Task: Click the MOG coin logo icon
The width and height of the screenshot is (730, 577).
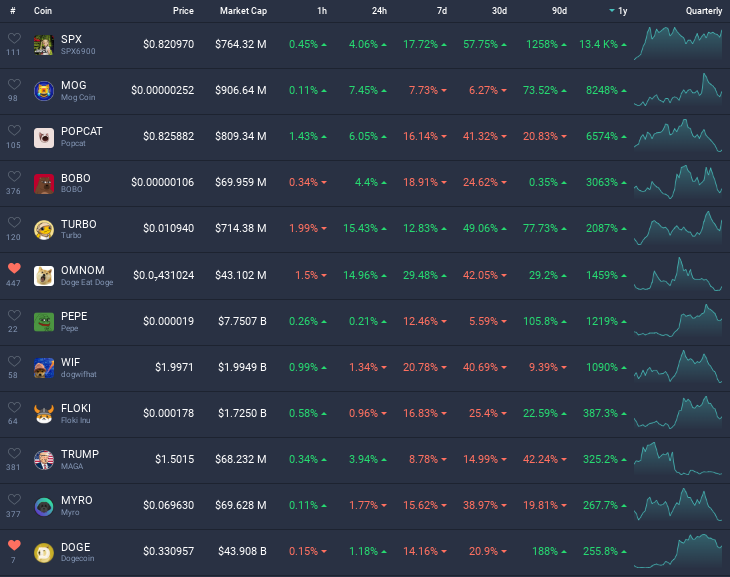Action: pyautogui.click(x=44, y=91)
